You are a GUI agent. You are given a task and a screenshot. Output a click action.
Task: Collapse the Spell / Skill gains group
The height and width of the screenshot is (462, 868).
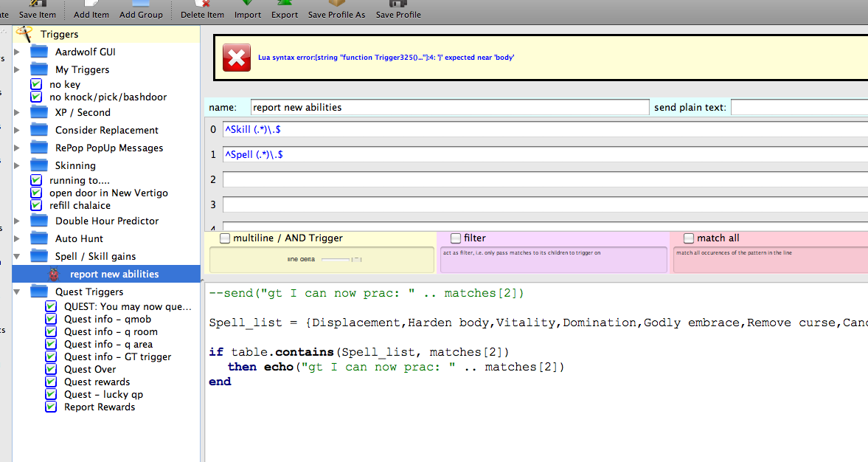(17, 257)
